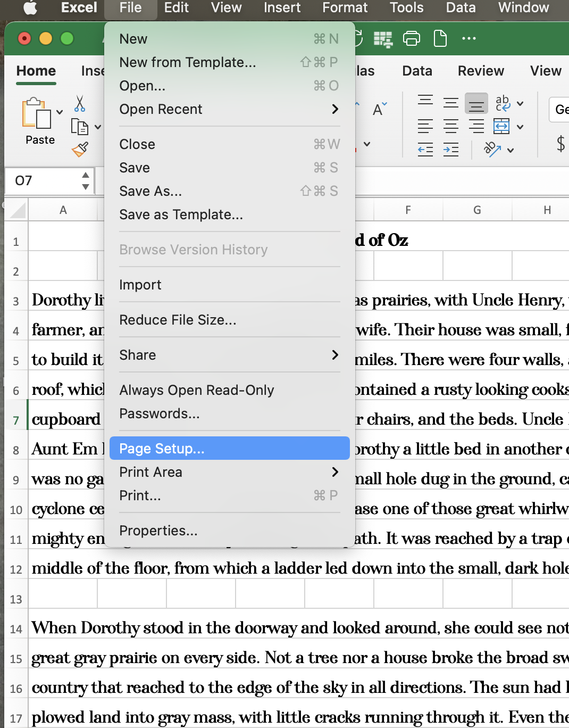
Task: Click the Copy icon
Action: click(x=80, y=127)
